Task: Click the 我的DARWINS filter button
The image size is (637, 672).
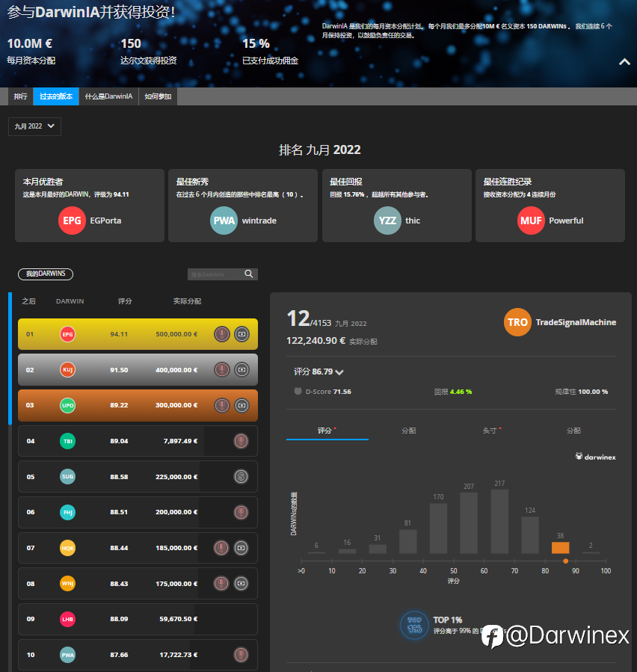Action: click(46, 274)
